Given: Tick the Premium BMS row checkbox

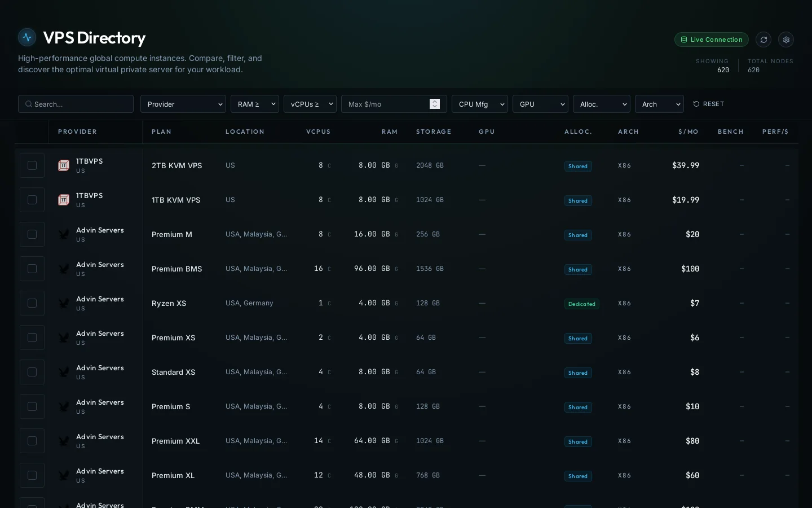Looking at the screenshot, I should pos(32,269).
